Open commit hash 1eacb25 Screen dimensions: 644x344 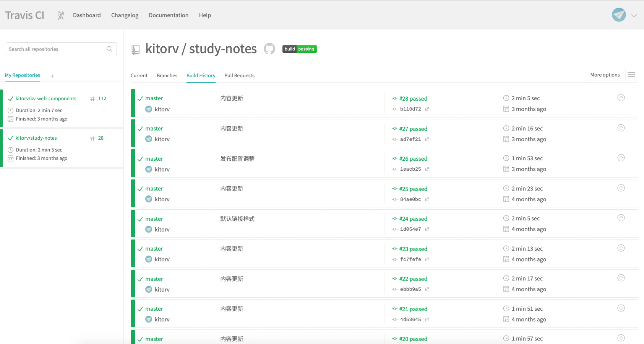(410, 169)
